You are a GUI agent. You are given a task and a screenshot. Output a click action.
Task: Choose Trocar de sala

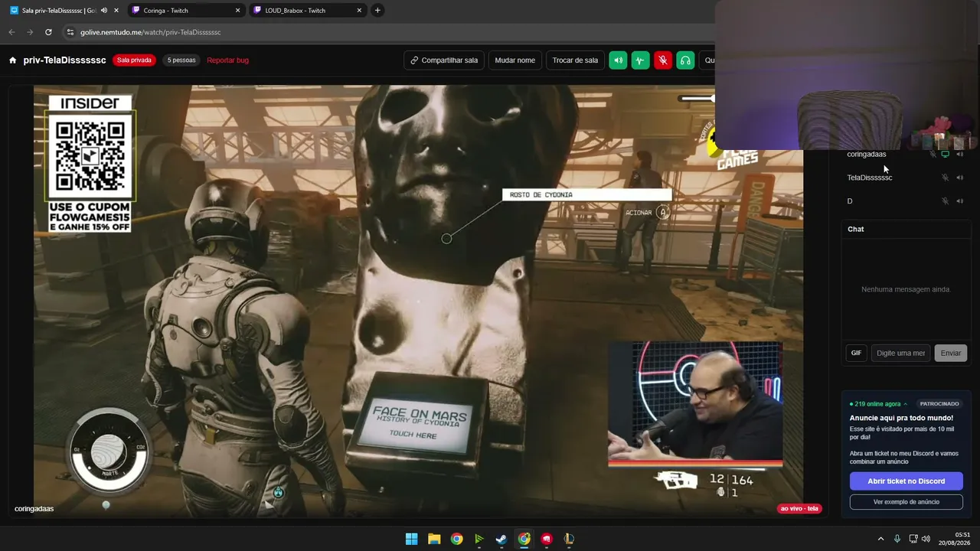(575, 60)
